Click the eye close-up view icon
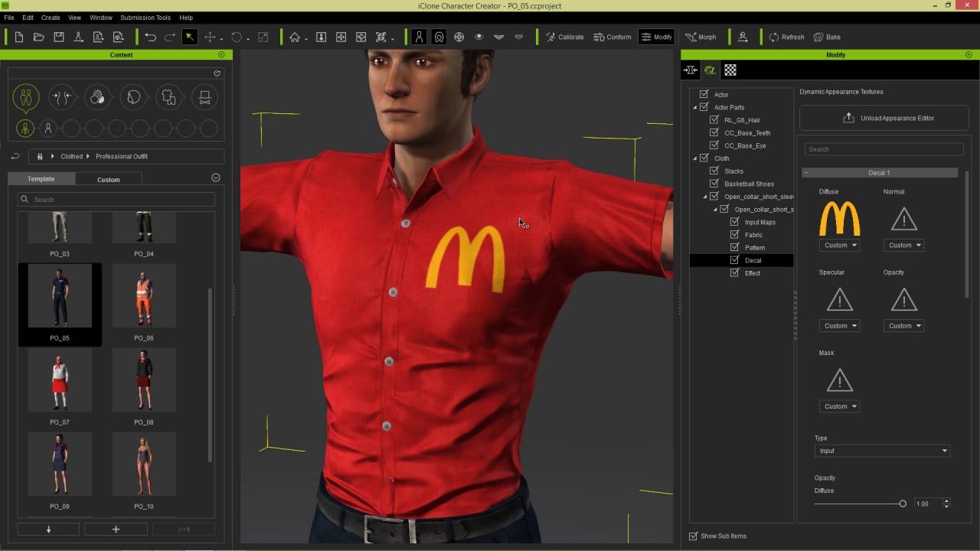 (x=479, y=37)
